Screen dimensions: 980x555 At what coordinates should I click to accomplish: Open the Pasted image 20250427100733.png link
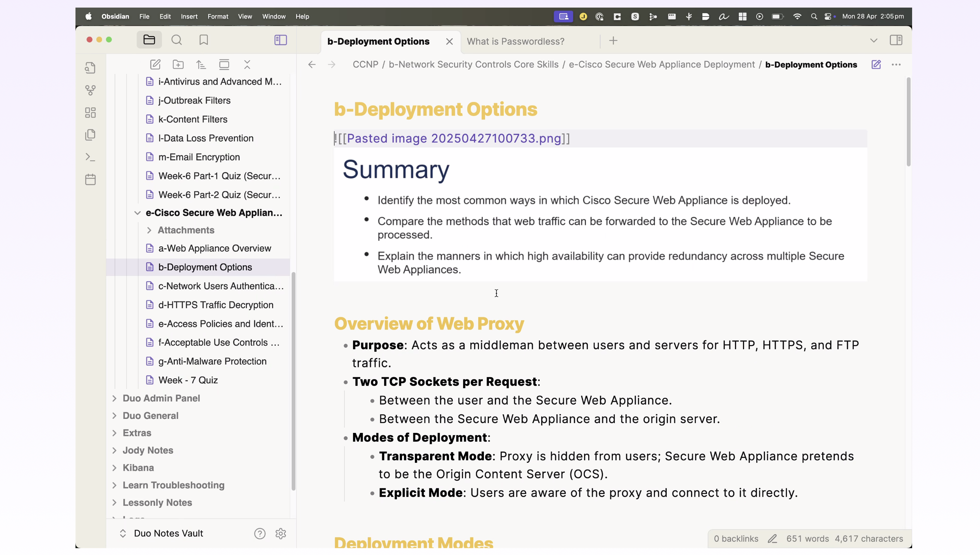[x=454, y=138]
